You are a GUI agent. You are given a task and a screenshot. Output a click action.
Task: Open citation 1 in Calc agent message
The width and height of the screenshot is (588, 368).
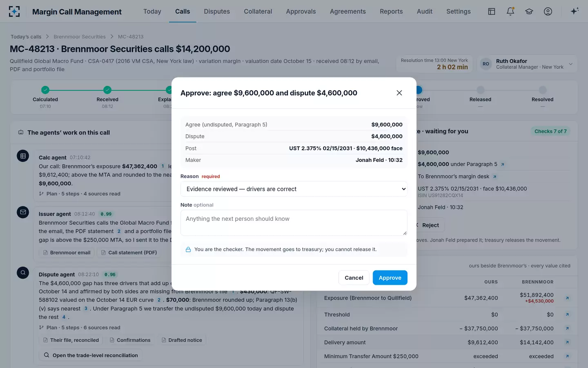tap(163, 166)
